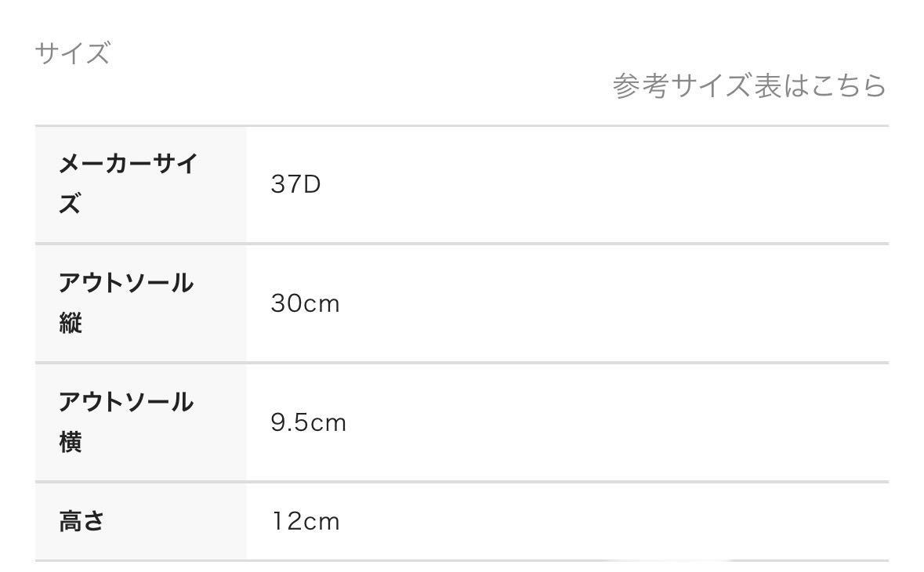Click the 横 character under アウトソール

(71, 443)
